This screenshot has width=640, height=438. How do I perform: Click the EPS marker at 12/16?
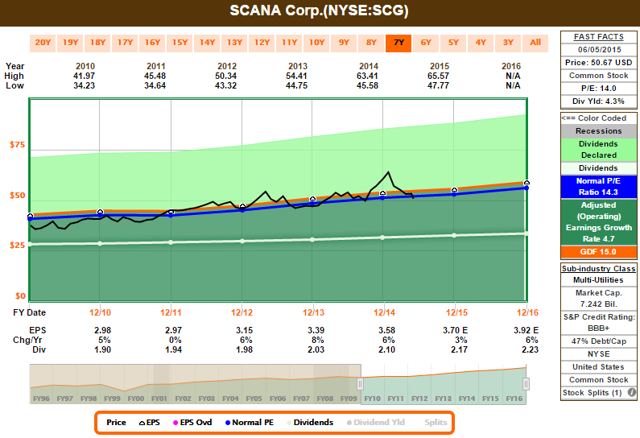pos(527,182)
